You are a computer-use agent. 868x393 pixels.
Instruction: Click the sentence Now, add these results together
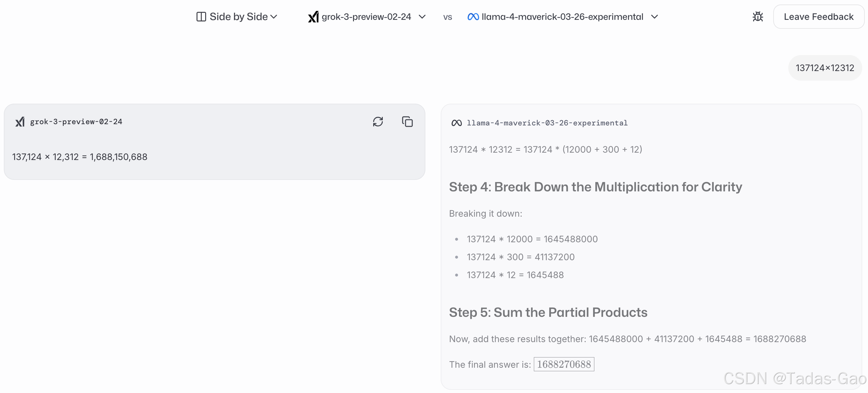627,339
